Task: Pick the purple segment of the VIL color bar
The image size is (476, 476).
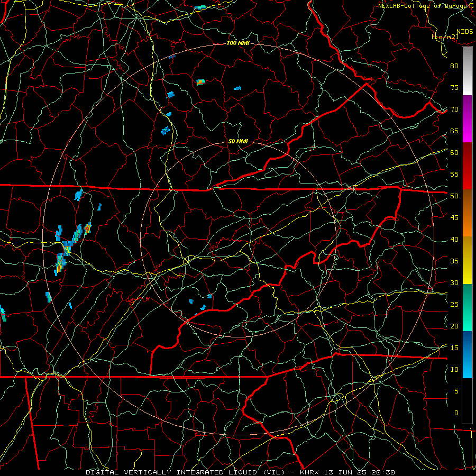Action: pos(467,119)
